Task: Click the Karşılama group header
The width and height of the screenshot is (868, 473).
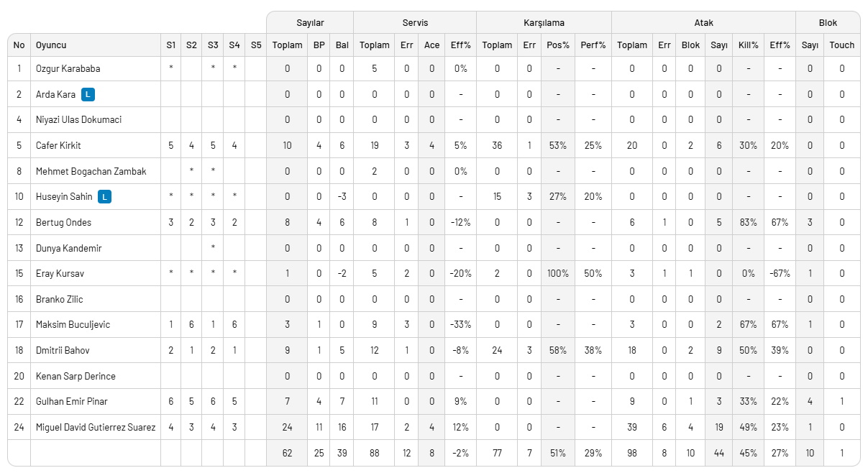Action: click(544, 22)
